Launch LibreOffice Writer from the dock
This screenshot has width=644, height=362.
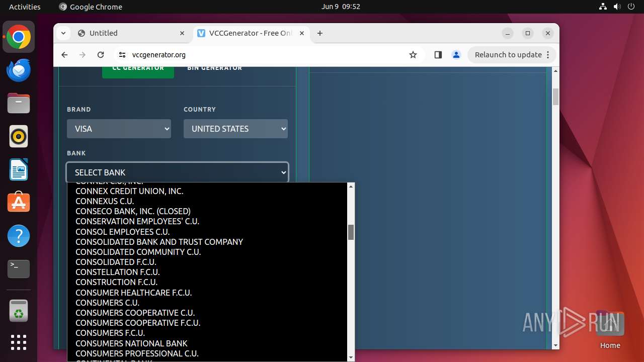[19, 170]
